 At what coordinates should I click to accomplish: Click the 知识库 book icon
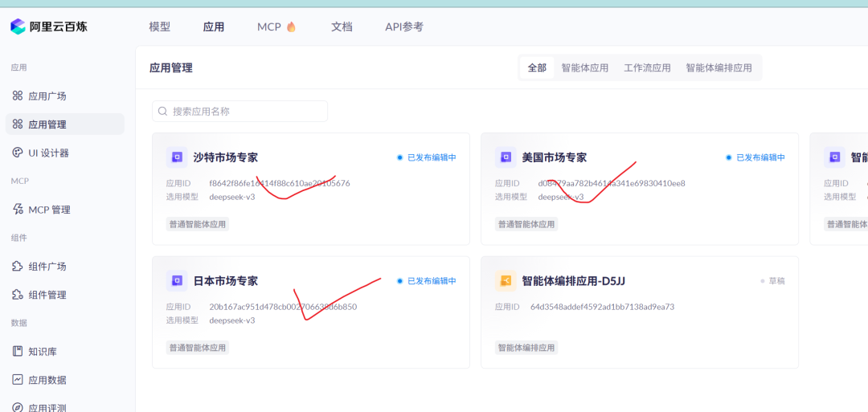coord(17,351)
